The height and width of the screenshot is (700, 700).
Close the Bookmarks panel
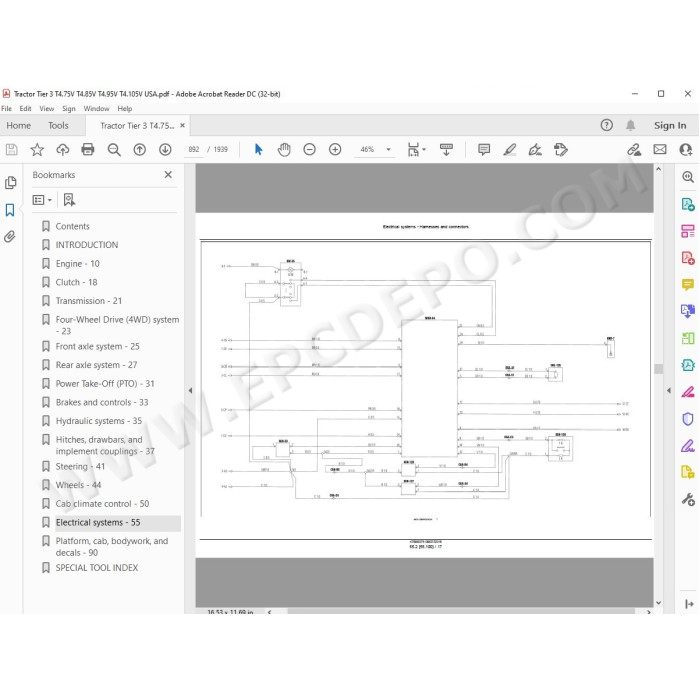point(168,175)
